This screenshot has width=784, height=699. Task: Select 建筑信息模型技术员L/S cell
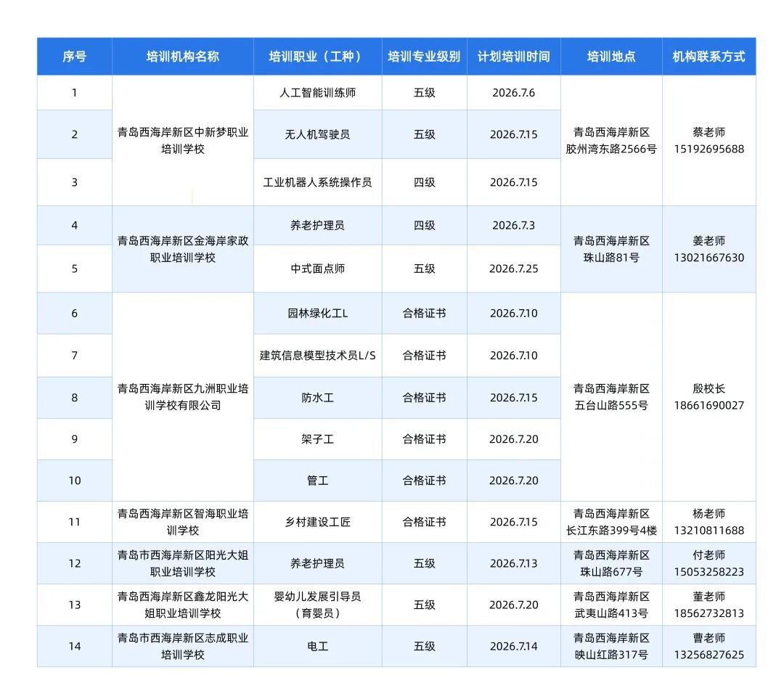[317, 356]
